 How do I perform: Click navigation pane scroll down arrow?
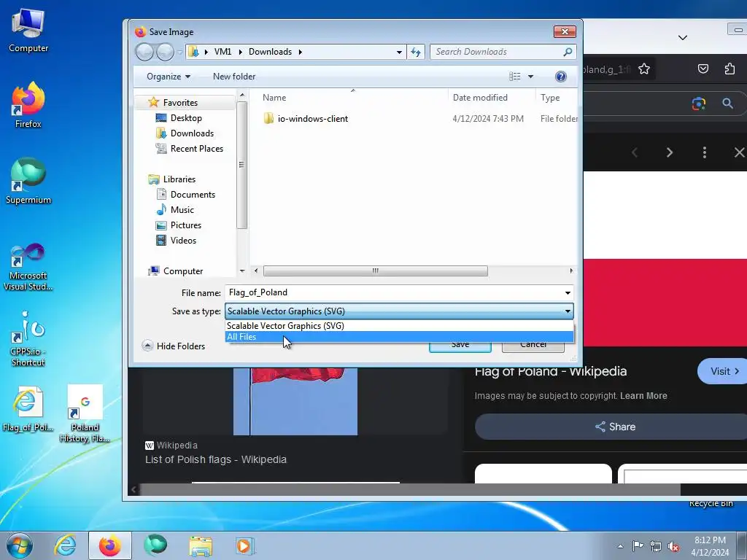tap(242, 271)
